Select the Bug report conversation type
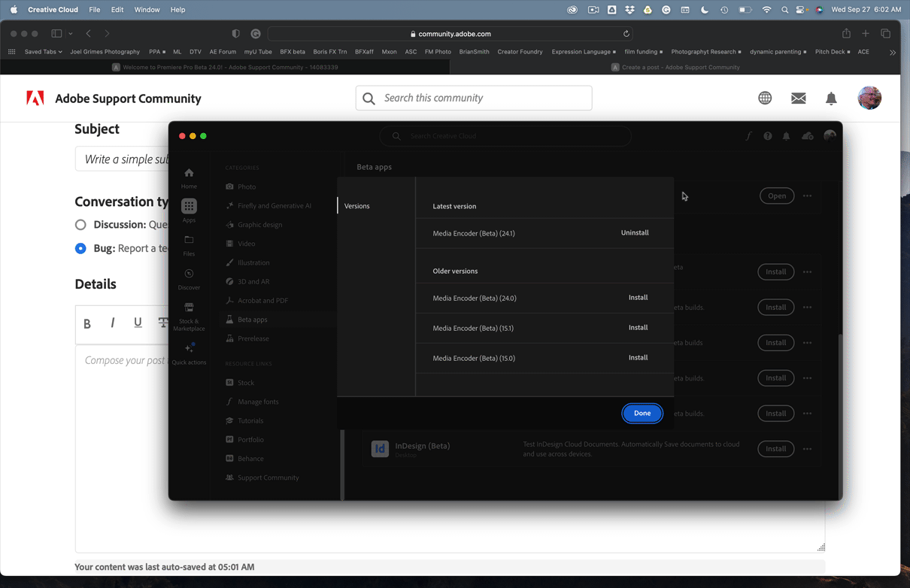Screen dimensions: 910x588 pyautogui.click(x=80, y=248)
